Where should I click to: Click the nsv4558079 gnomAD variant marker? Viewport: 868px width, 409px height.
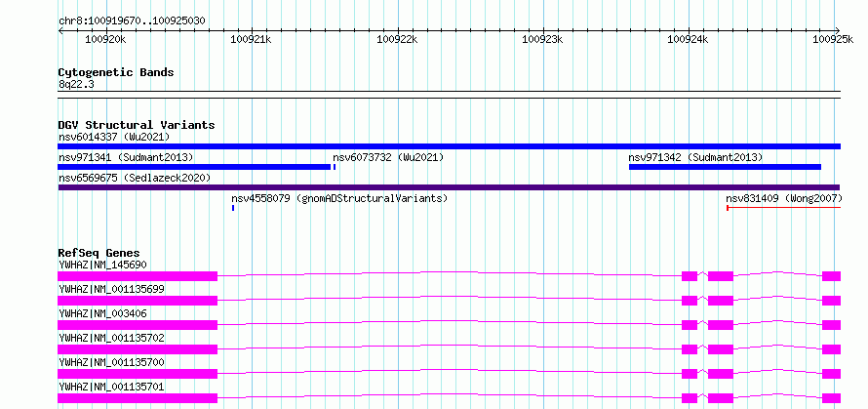coord(233,208)
